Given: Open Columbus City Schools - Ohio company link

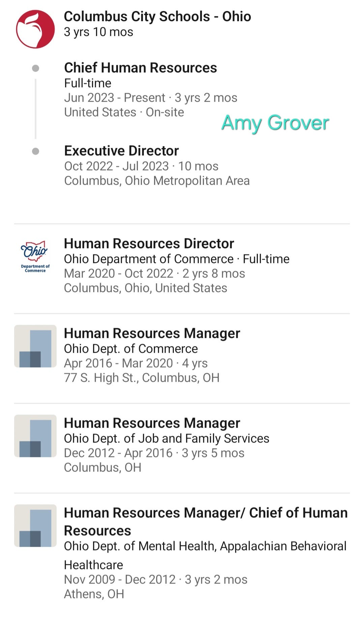Looking at the screenshot, I should point(157,16).
